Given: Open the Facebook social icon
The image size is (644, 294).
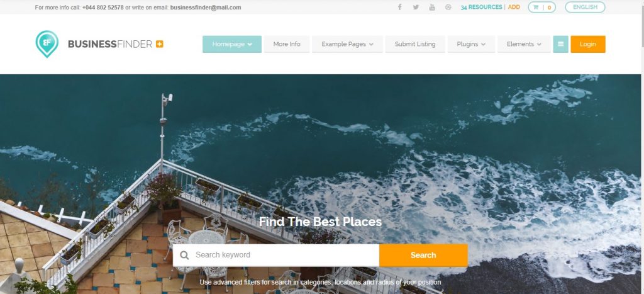Looking at the screenshot, I should (x=399, y=7).
